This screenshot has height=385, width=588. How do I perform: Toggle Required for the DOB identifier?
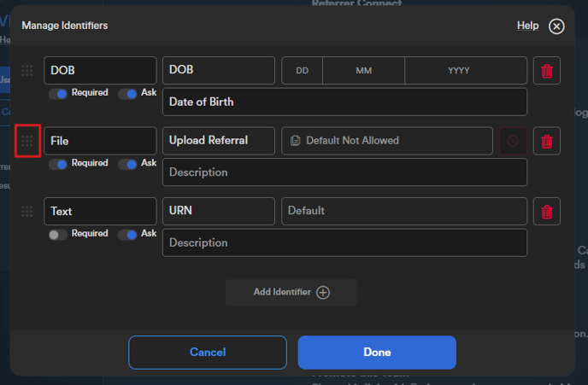click(58, 94)
